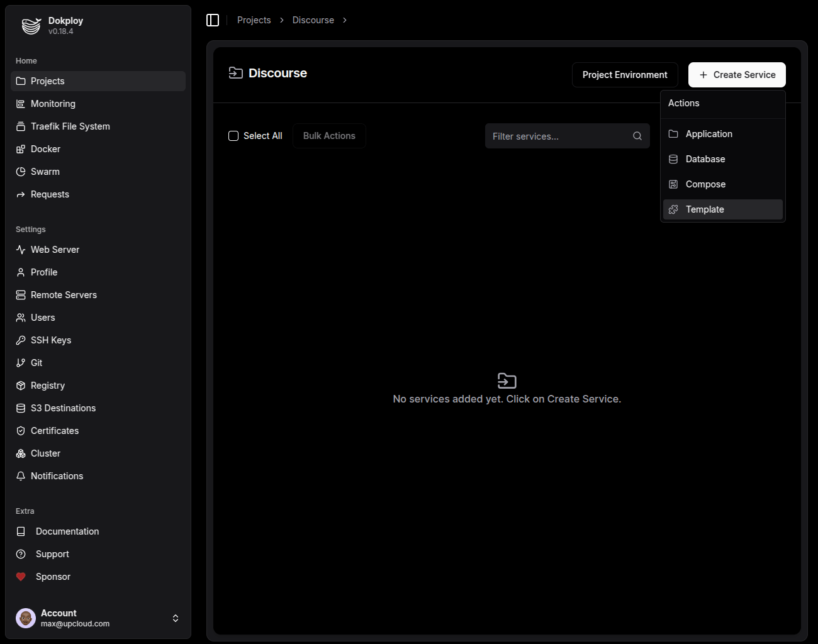Screen dimensions: 818x644
Task: Open the Create Service dropdown
Action: (x=737, y=74)
